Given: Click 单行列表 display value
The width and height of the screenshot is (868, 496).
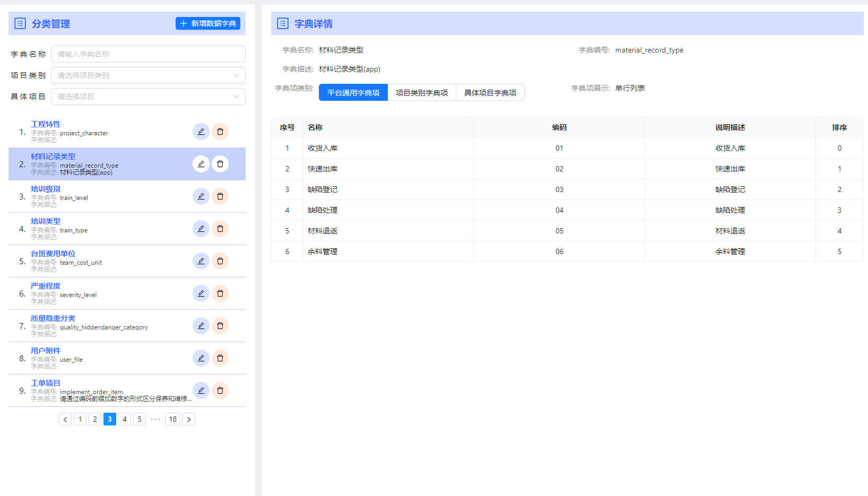Looking at the screenshot, I should (x=630, y=88).
